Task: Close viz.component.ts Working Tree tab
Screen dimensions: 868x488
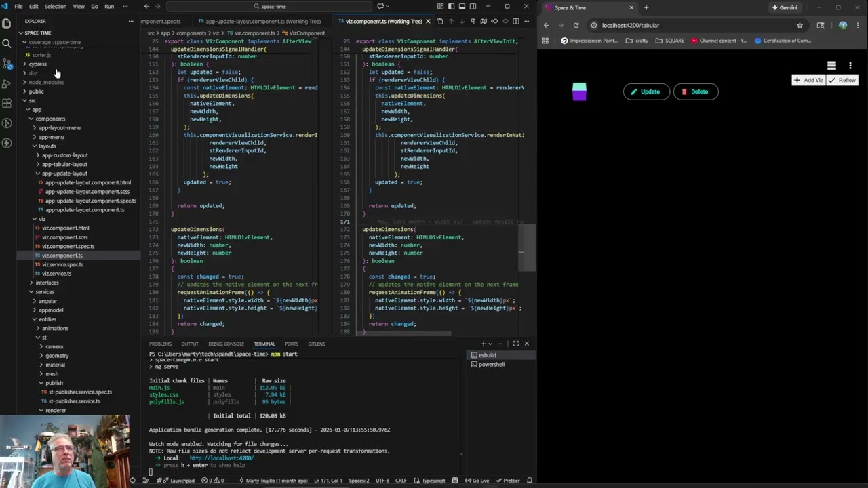Action: [428, 21]
